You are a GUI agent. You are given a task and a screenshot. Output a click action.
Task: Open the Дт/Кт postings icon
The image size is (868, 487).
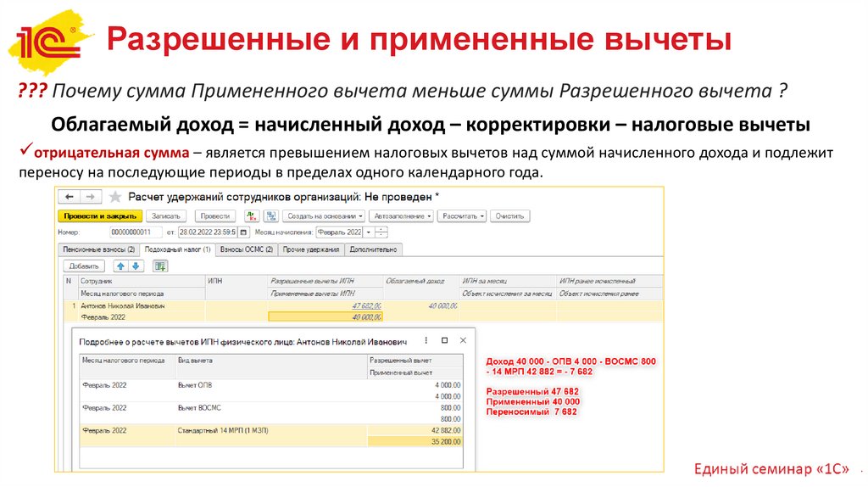point(252,216)
